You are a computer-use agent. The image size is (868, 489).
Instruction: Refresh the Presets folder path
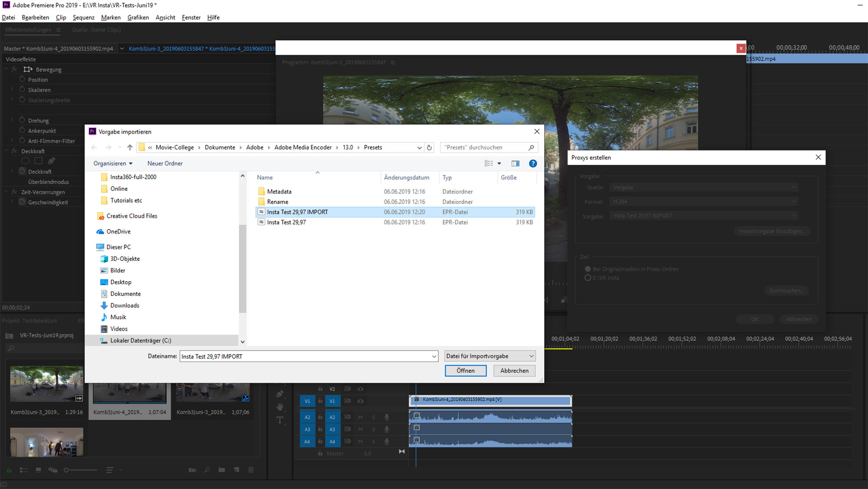click(429, 148)
